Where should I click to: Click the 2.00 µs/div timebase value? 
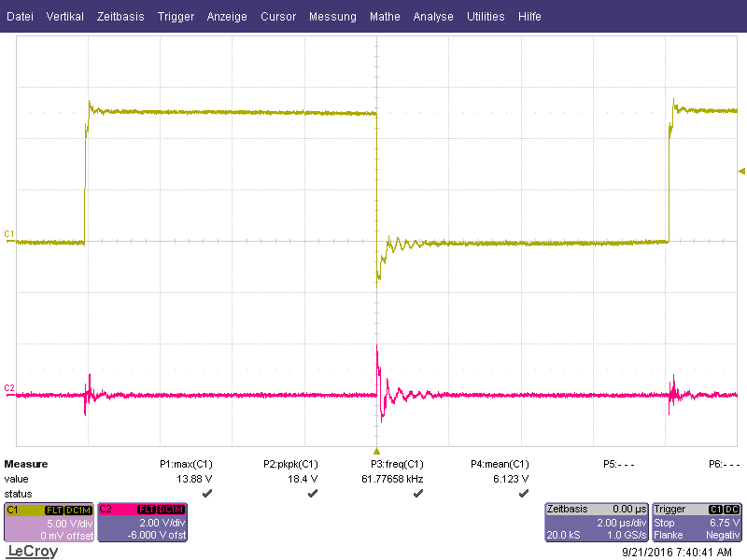pos(622,523)
